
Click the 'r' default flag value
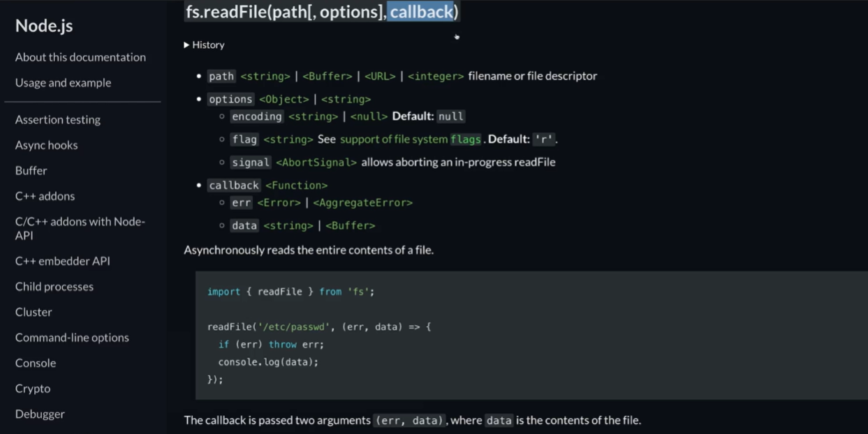coord(543,140)
